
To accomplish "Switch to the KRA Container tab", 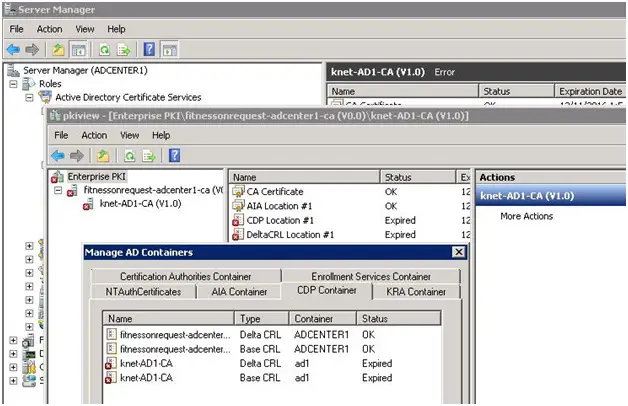I will tap(415, 292).
